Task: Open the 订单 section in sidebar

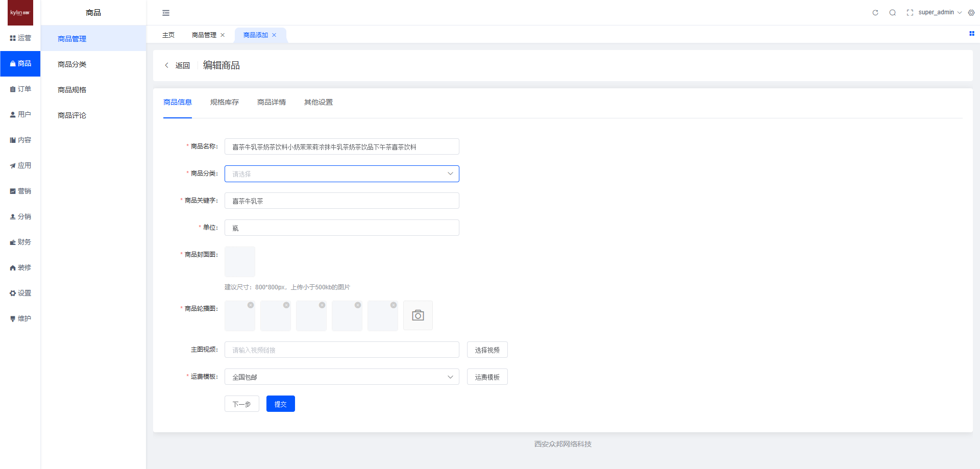Action: [x=20, y=89]
